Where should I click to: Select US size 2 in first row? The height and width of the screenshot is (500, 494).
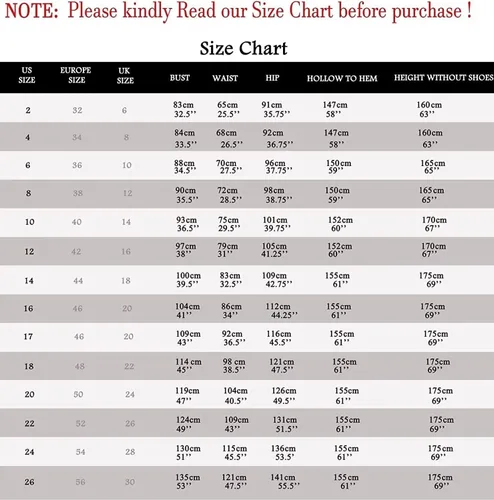28,110
